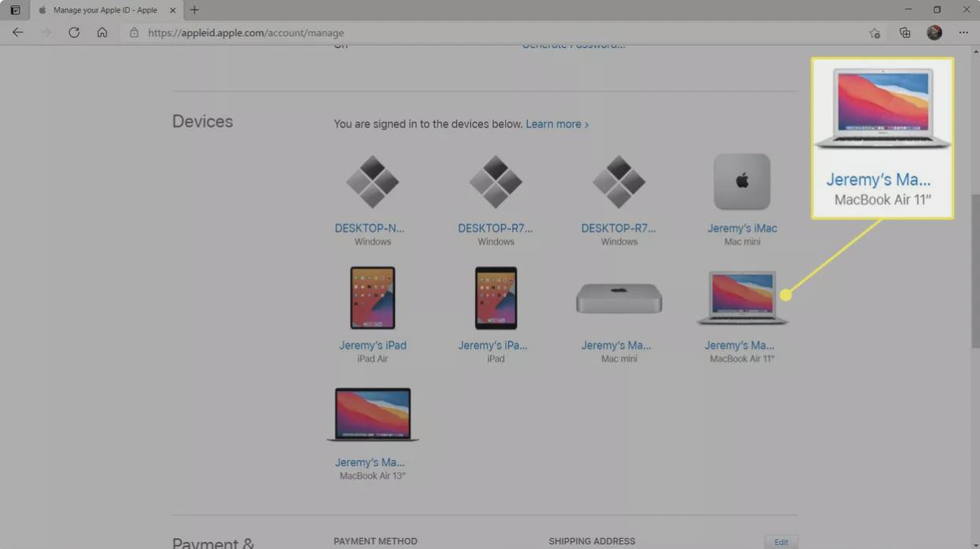Open the user profile avatar
The height and width of the screenshot is (549, 980).
(934, 33)
